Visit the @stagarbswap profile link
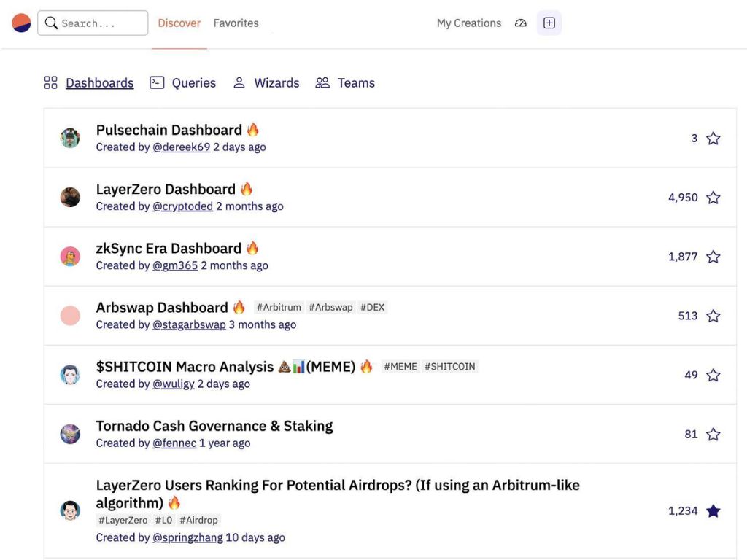This screenshot has height=560, width=747. (189, 324)
